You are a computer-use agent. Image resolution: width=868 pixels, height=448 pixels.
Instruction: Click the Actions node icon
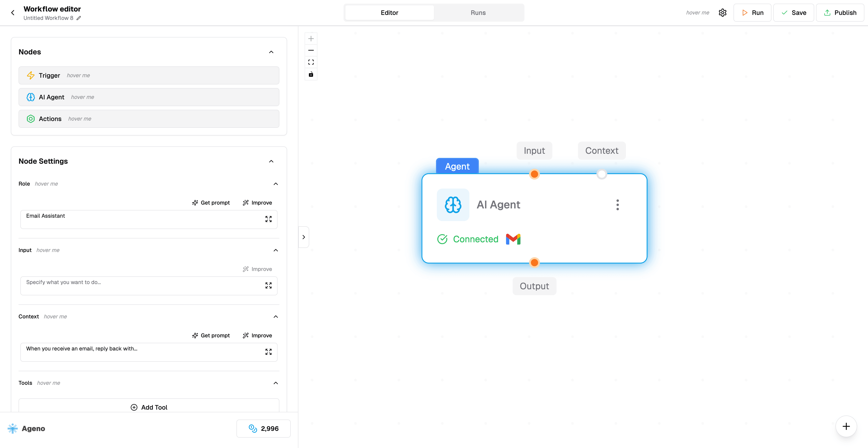pyautogui.click(x=31, y=119)
